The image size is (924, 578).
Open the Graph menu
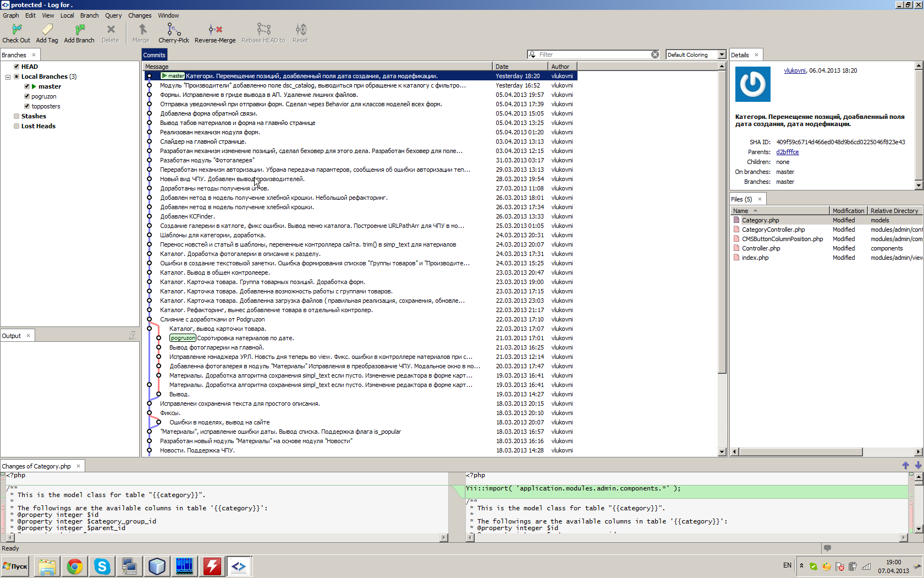pyautogui.click(x=10, y=15)
